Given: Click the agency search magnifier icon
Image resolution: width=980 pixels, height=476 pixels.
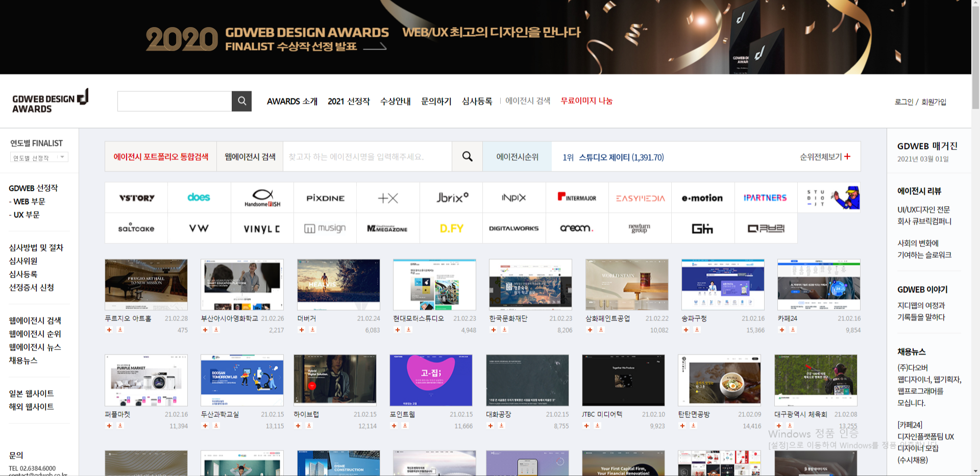Looking at the screenshot, I should [467, 157].
